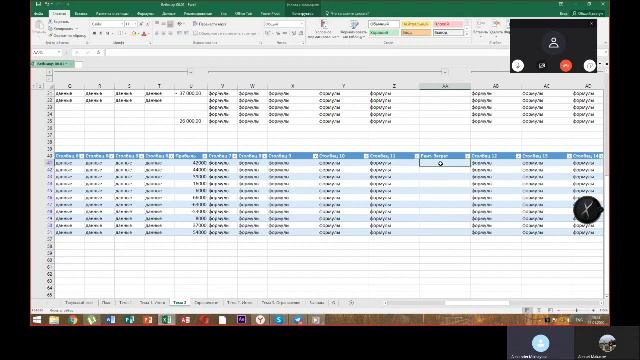Apply the Нейтральный yellow cell style

[416, 24]
